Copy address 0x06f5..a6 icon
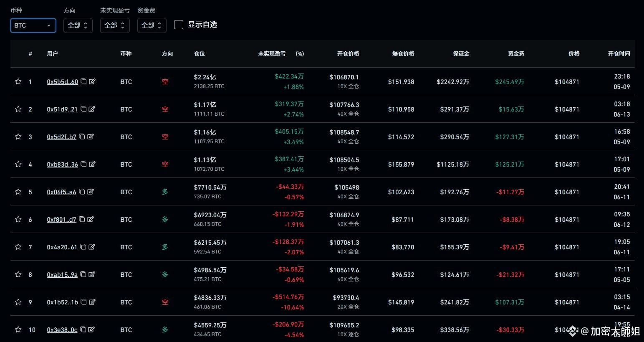The width and height of the screenshot is (644, 342). point(82,192)
